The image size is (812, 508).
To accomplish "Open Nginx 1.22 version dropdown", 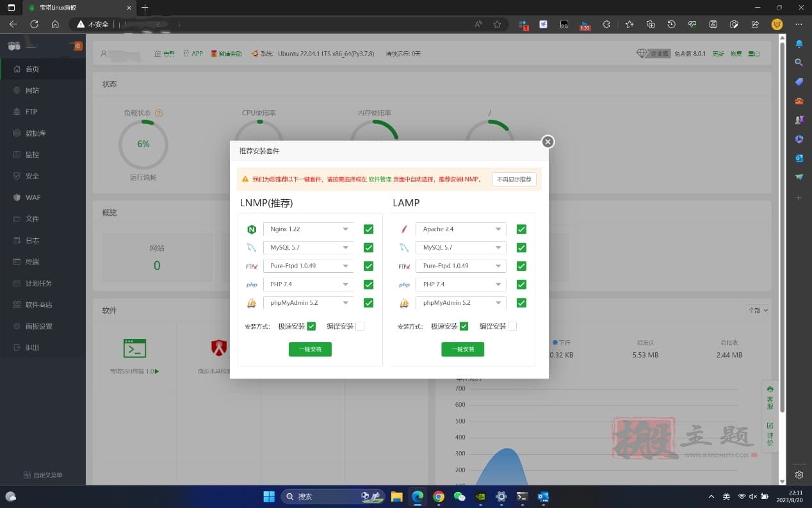I will click(x=308, y=229).
